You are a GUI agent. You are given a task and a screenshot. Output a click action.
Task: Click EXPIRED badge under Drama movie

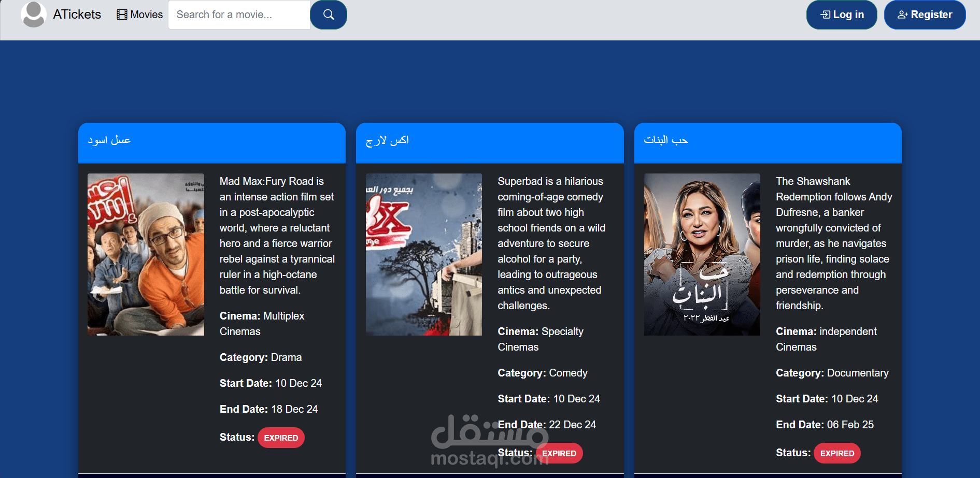pyautogui.click(x=281, y=438)
